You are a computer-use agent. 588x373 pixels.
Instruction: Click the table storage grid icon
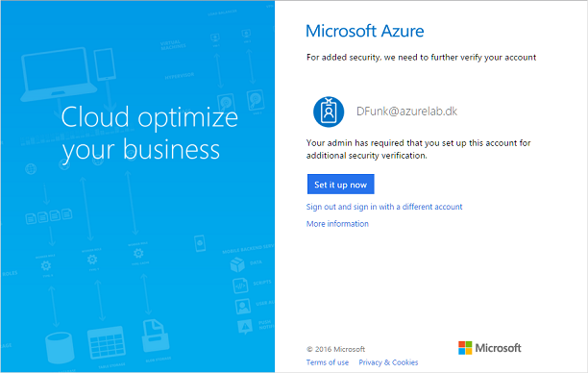(106, 342)
